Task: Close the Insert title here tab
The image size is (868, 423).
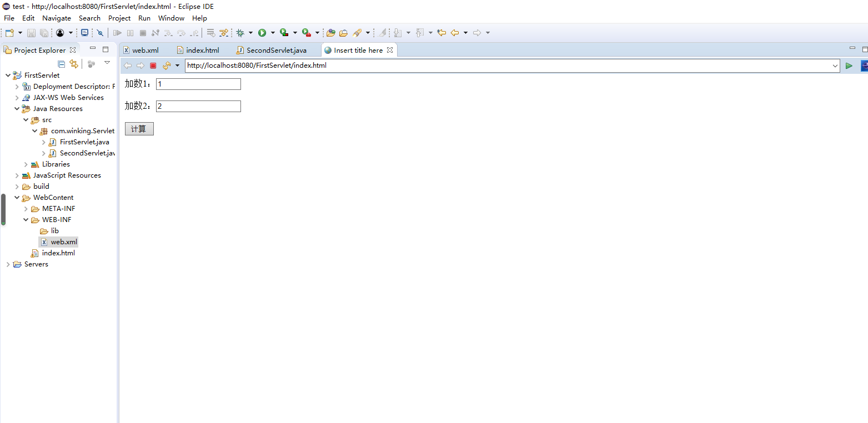Action: [390, 50]
